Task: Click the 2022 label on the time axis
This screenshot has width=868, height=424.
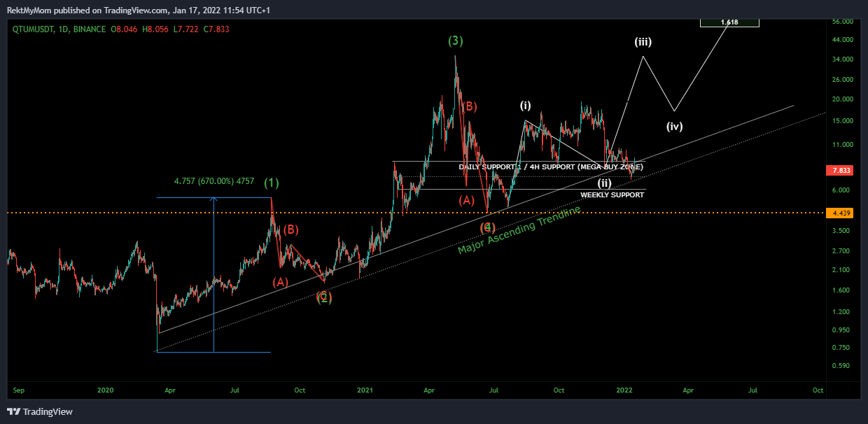Action: pos(623,389)
